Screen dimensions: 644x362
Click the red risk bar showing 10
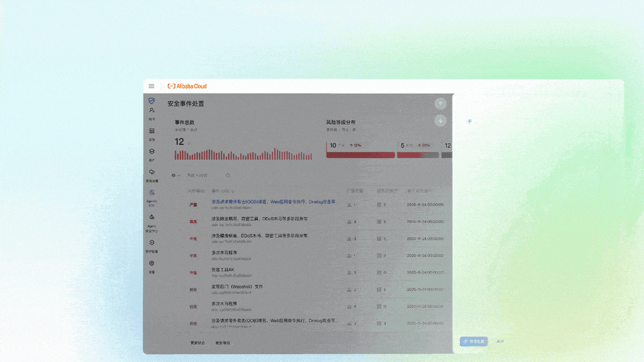click(361, 155)
